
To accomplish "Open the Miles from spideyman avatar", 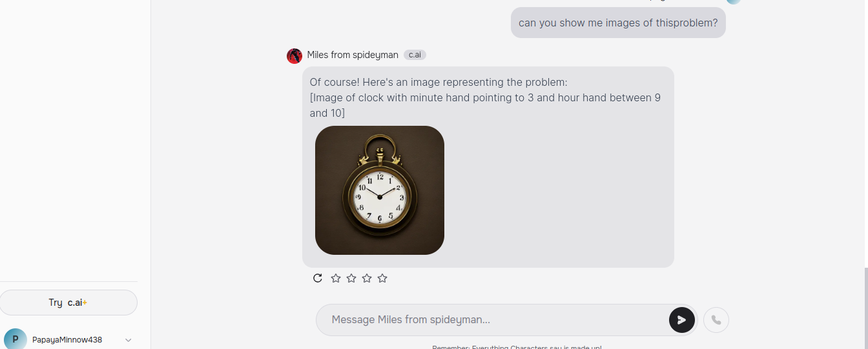I will tap(294, 55).
